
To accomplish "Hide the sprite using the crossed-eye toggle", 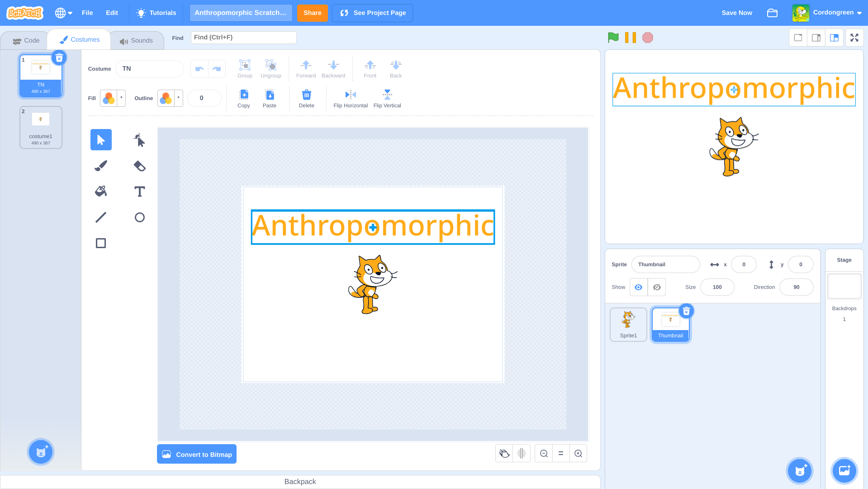I will (x=657, y=287).
